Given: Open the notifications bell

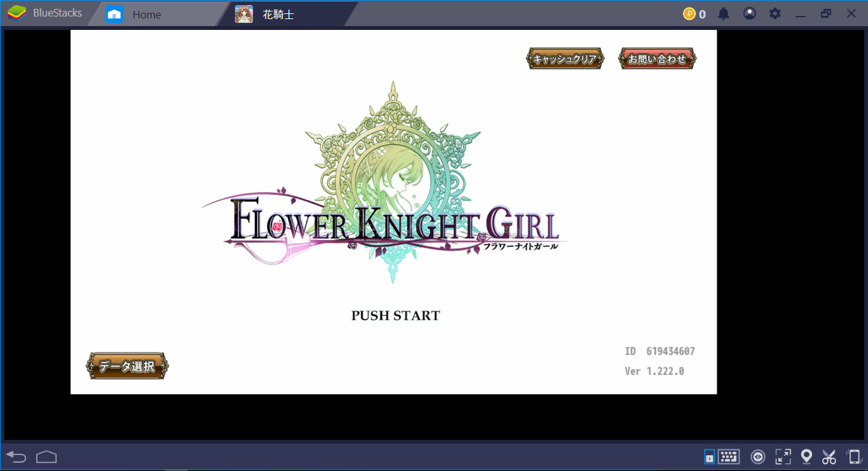Looking at the screenshot, I should (724, 13).
